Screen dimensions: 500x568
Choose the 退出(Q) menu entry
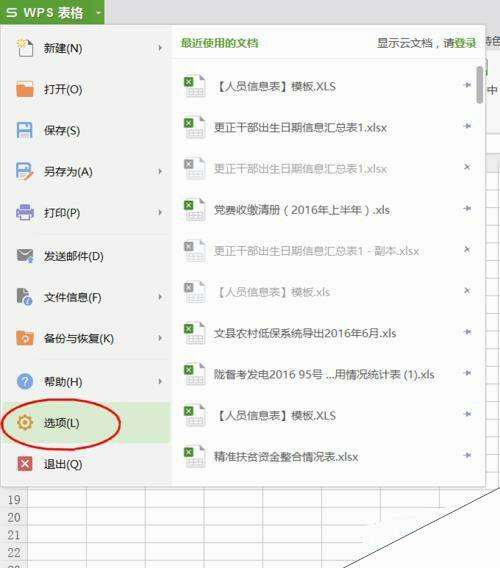click(x=86, y=464)
